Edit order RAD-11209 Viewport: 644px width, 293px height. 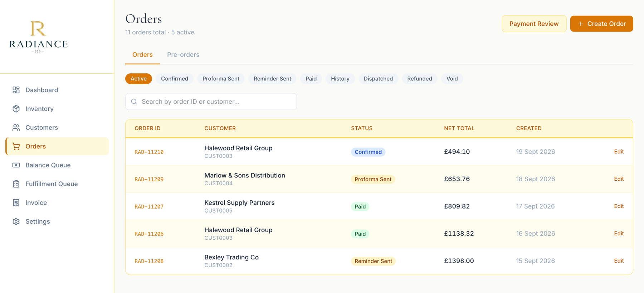pos(619,179)
